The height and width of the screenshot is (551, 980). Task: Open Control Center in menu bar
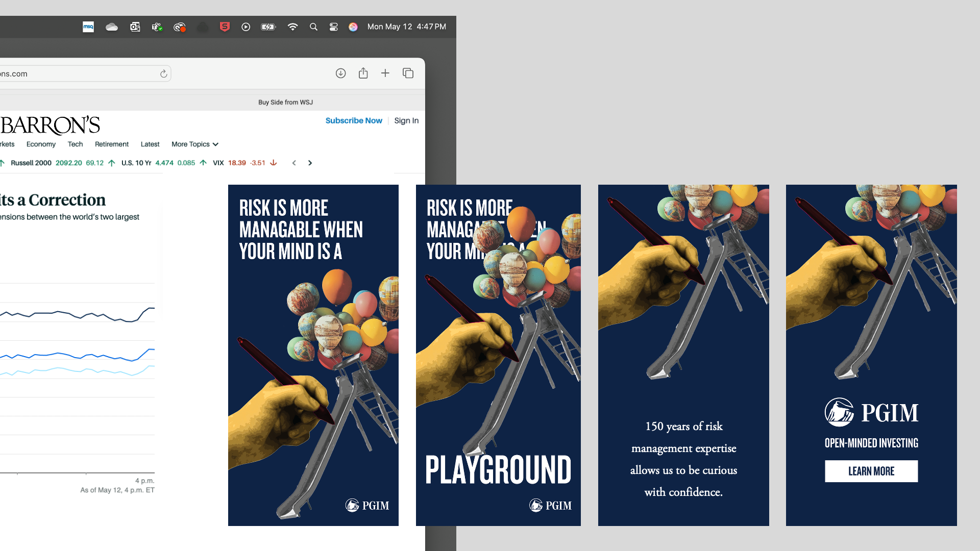coord(333,27)
